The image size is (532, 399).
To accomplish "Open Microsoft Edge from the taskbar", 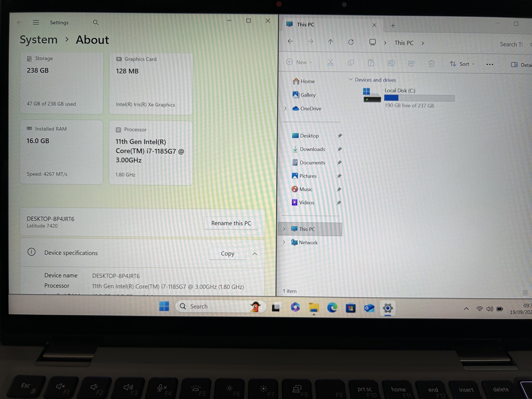I will click(332, 308).
